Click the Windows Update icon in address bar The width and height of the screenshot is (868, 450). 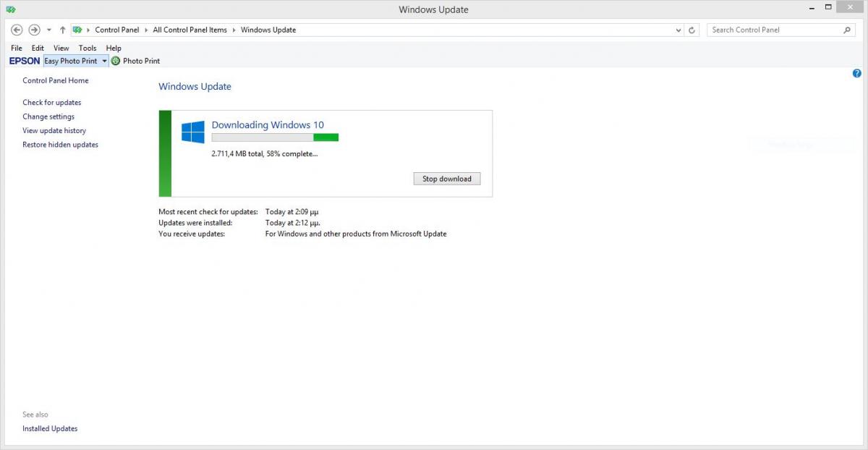click(x=77, y=30)
